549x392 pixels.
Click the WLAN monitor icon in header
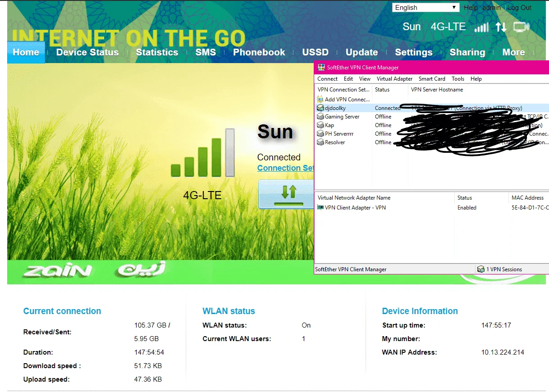[522, 27]
